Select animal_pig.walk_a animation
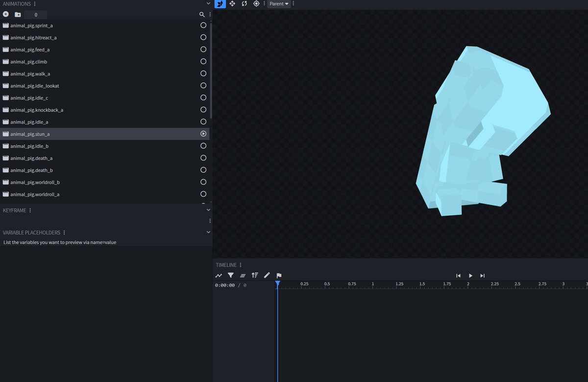 point(104,74)
